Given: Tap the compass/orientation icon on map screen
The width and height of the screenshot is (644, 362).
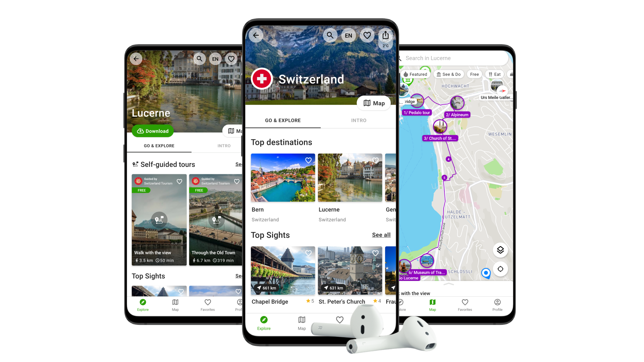Looking at the screenshot, I should (500, 269).
